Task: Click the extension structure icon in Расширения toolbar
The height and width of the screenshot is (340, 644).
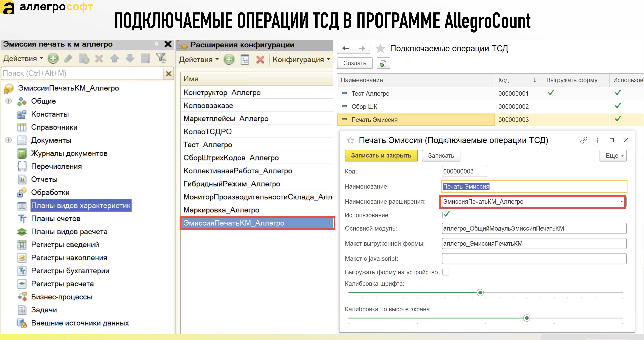Action: pos(245,60)
